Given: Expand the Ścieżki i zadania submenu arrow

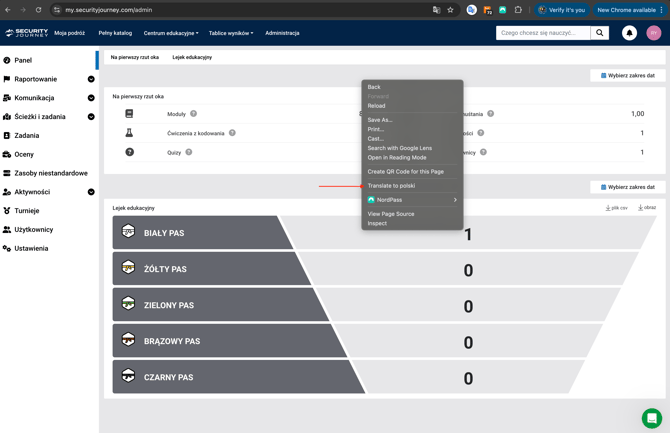Looking at the screenshot, I should [91, 117].
